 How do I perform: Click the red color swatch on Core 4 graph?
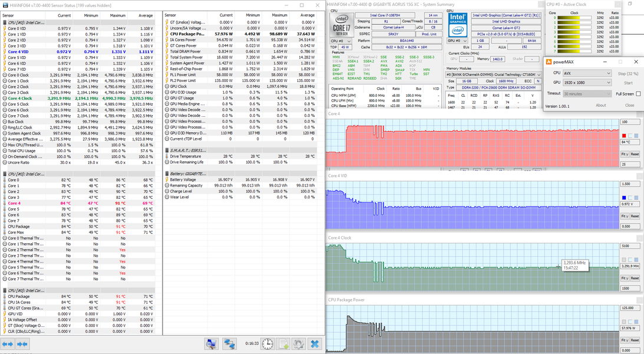click(624, 135)
